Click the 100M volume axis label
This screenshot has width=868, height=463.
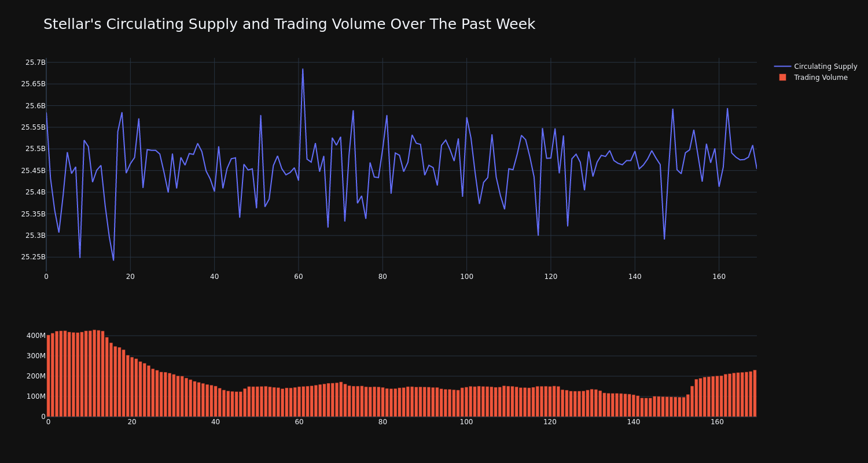(x=36, y=396)
